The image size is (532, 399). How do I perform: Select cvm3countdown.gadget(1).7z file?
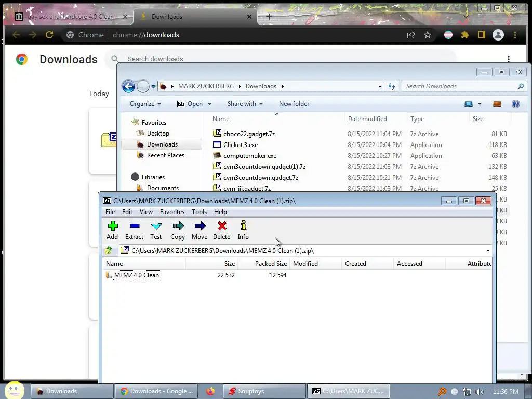(264, 166)
